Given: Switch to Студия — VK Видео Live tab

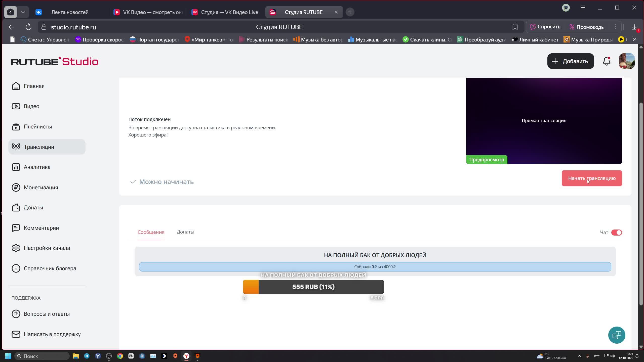Looking at the screenshot, I should [x=225, y=12].
